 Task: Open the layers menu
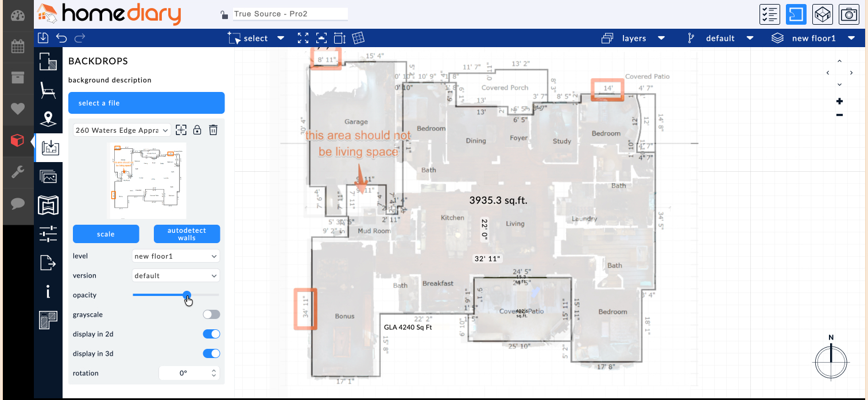point(634,38)
